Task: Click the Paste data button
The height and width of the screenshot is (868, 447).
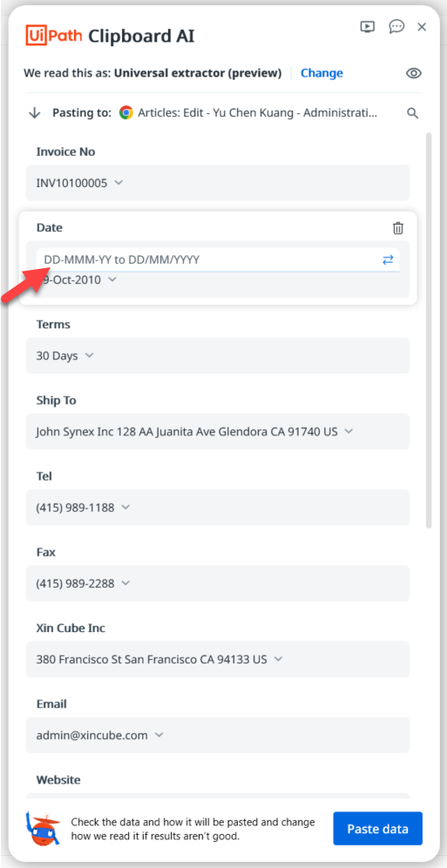Action: (x=378, y=829)
